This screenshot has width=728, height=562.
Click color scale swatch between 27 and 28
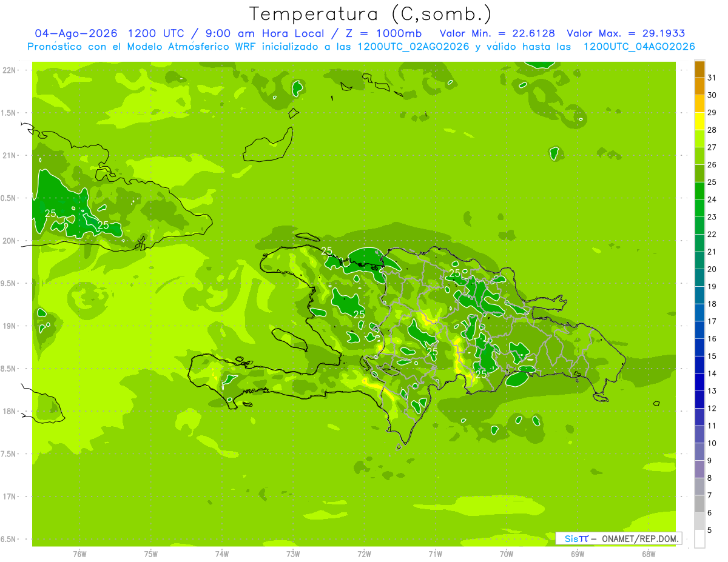699,139
